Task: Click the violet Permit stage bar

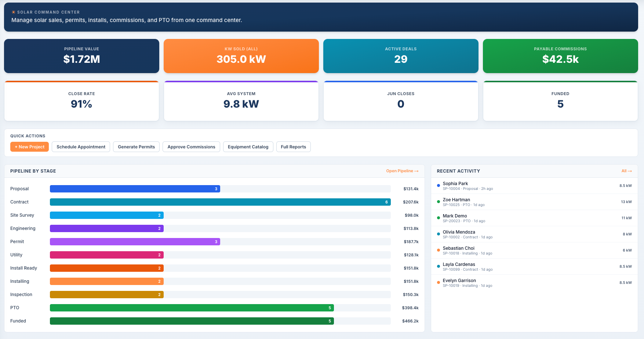Action: (x=135, y=242)
